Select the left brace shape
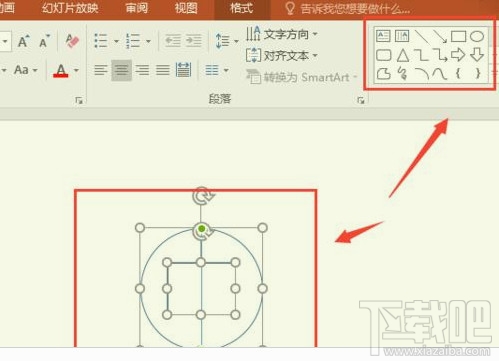This screenshot has width=499, height=361. point(458,73)
